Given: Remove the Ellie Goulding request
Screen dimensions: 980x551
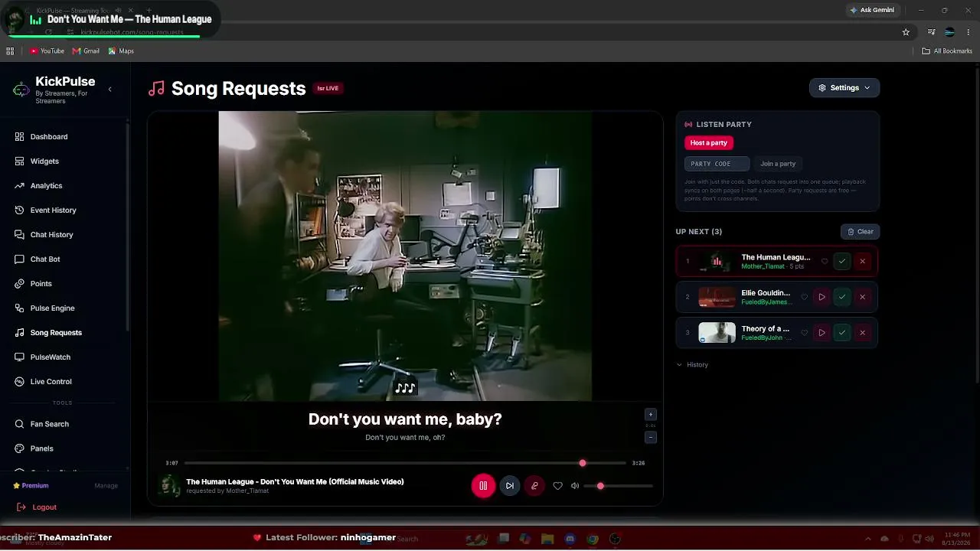Looking at the screenshot, I should coord(862,297).
